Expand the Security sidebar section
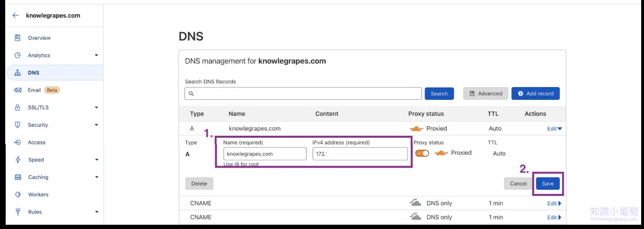 [x=97, y=125]
